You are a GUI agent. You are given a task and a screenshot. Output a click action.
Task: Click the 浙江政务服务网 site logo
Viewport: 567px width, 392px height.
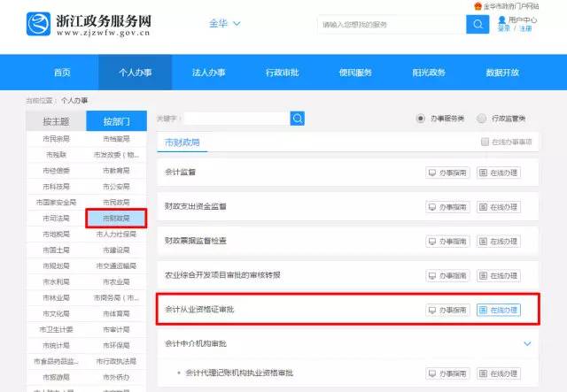pos(89,24)
